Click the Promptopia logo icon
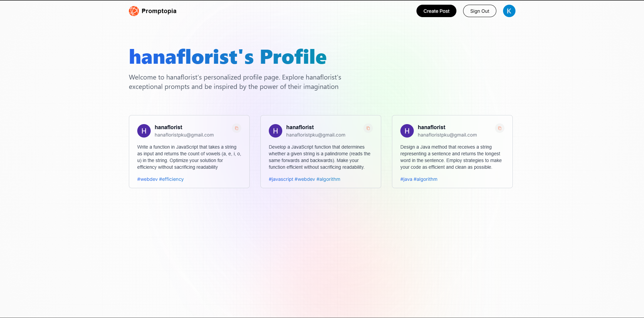This screenshot has height=318, width=644. coord(134,11)
